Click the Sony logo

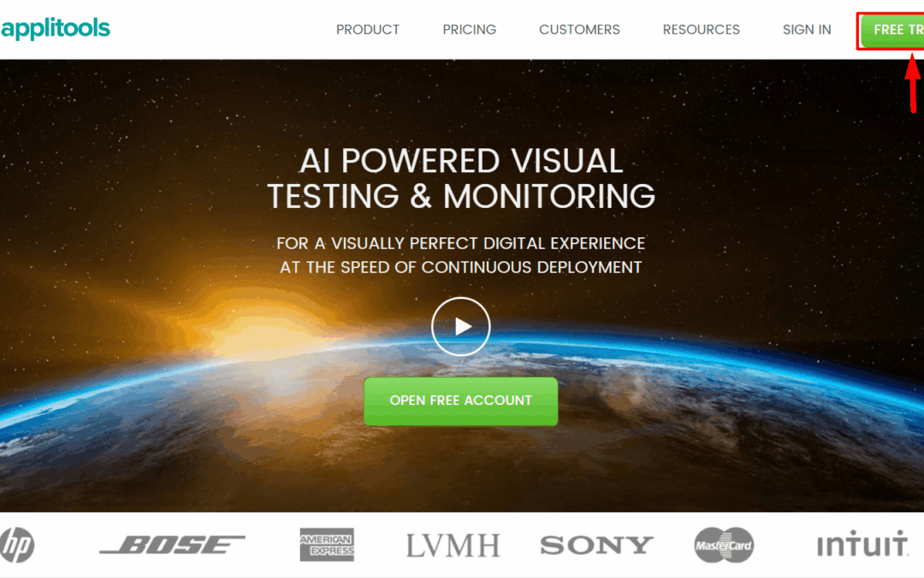click(x=597, y=545)
